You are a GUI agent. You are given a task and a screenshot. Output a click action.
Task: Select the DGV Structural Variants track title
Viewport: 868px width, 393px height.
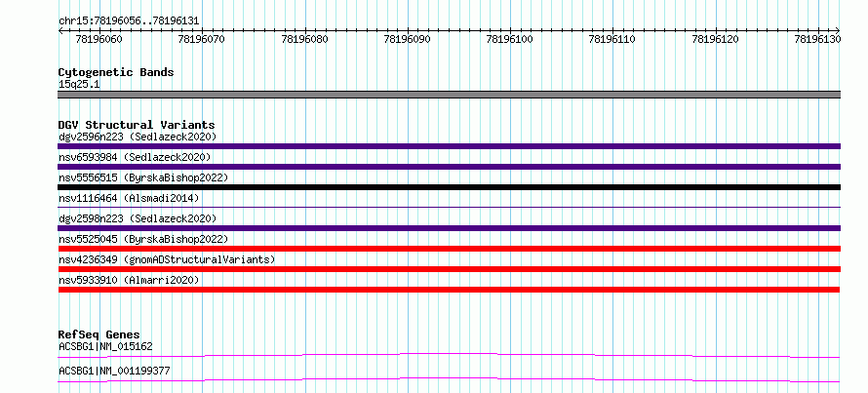(x=137, y=125)
